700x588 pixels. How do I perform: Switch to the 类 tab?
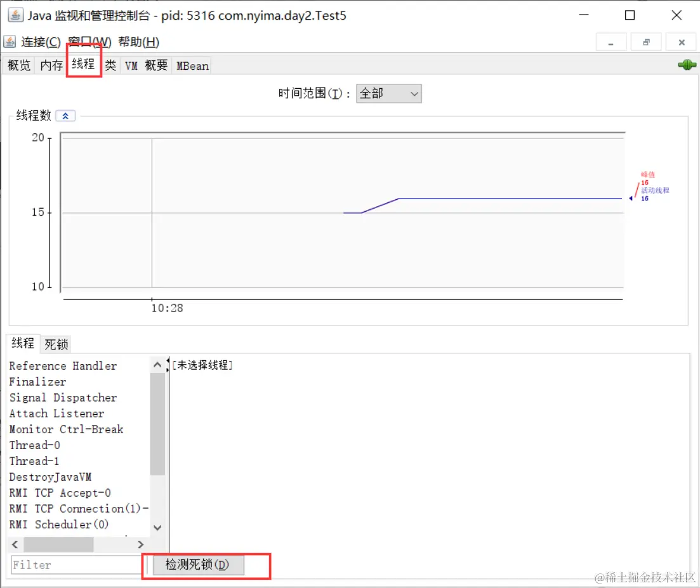pos(110,65)
